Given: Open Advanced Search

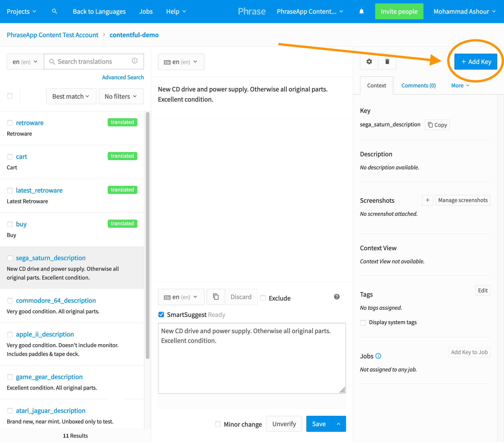Looking at the screenshot, I should (123, 77).
